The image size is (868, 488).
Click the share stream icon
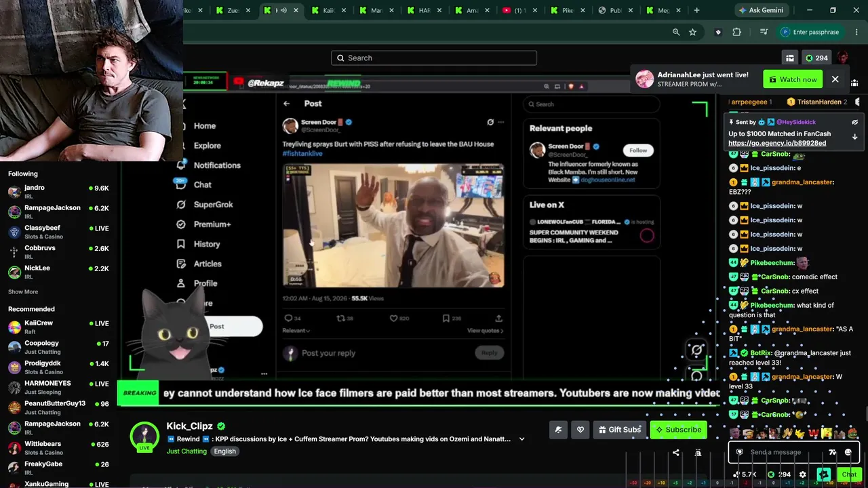click(x=675, y=453)
